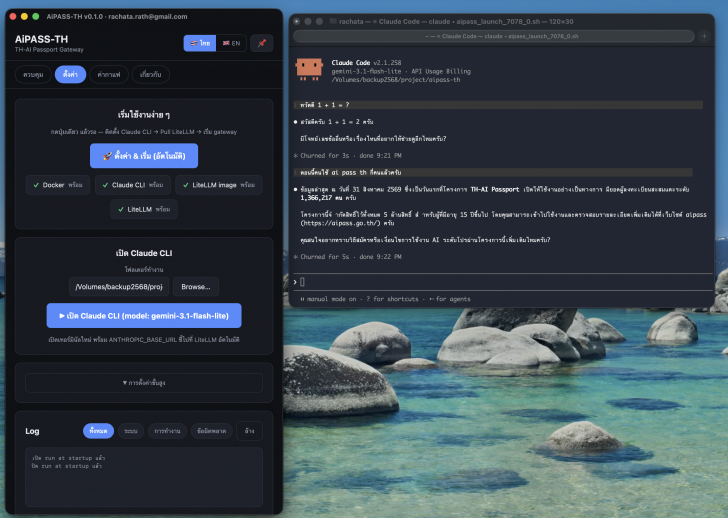
Task: Click the AiPASS-TH window title bar text
Action: tap(117, 16)
